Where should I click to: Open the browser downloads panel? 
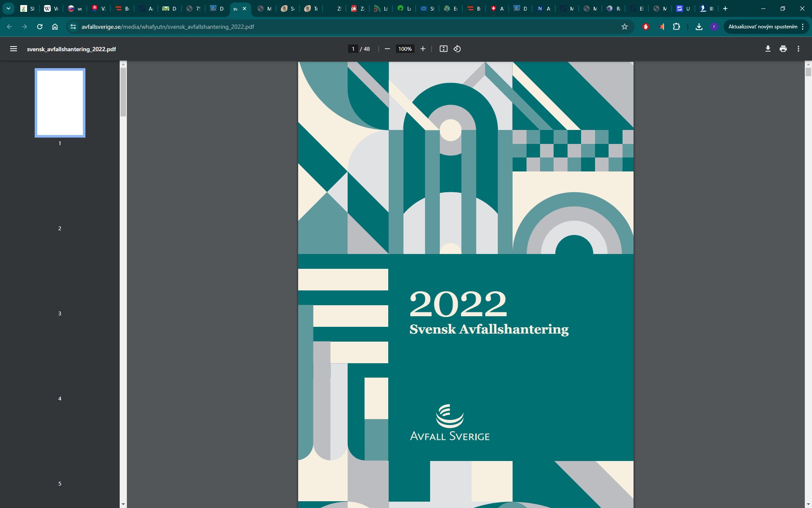coord(699,27)
